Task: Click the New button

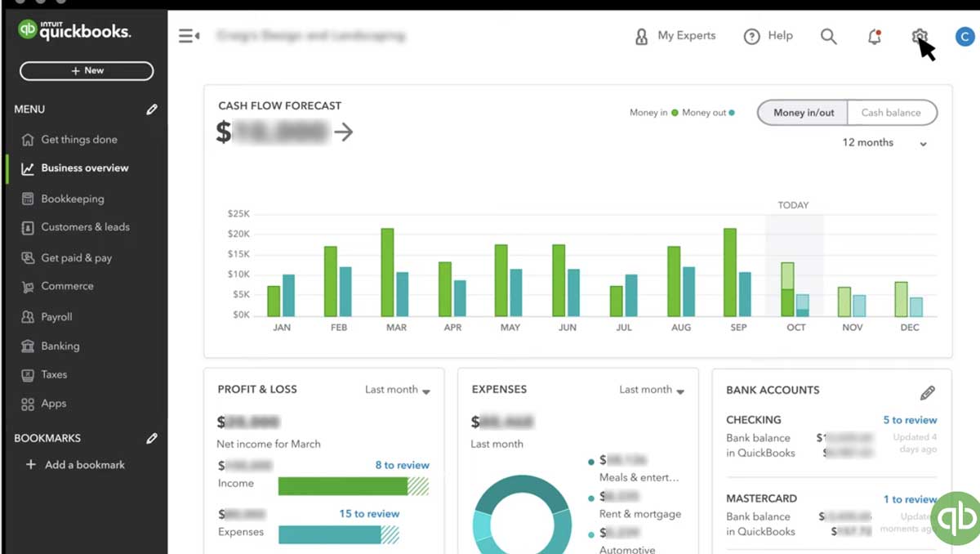Action: [86, 71]
